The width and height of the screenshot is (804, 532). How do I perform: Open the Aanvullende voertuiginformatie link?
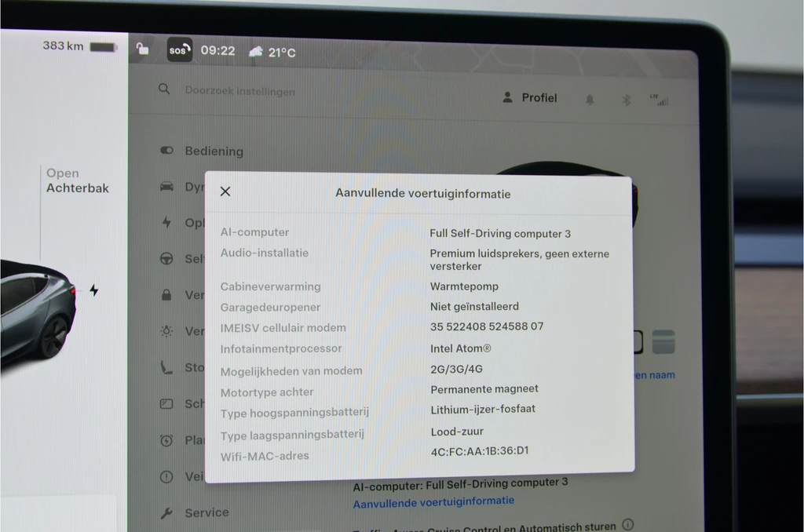[x=433, y=501]
